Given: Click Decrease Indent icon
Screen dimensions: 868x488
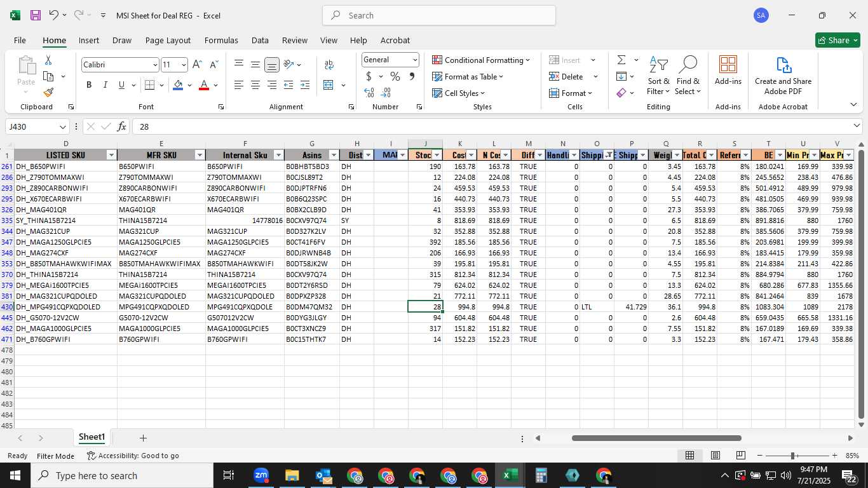Looking at the screenshot, I should (288, 85).
